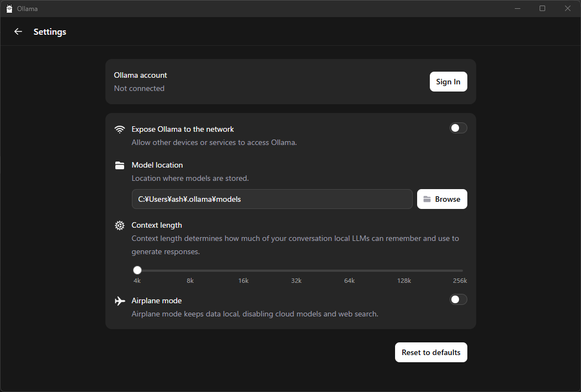The image size is (581, 392).
Task: Set context length slider to 64k
Action: coord(349,270)
